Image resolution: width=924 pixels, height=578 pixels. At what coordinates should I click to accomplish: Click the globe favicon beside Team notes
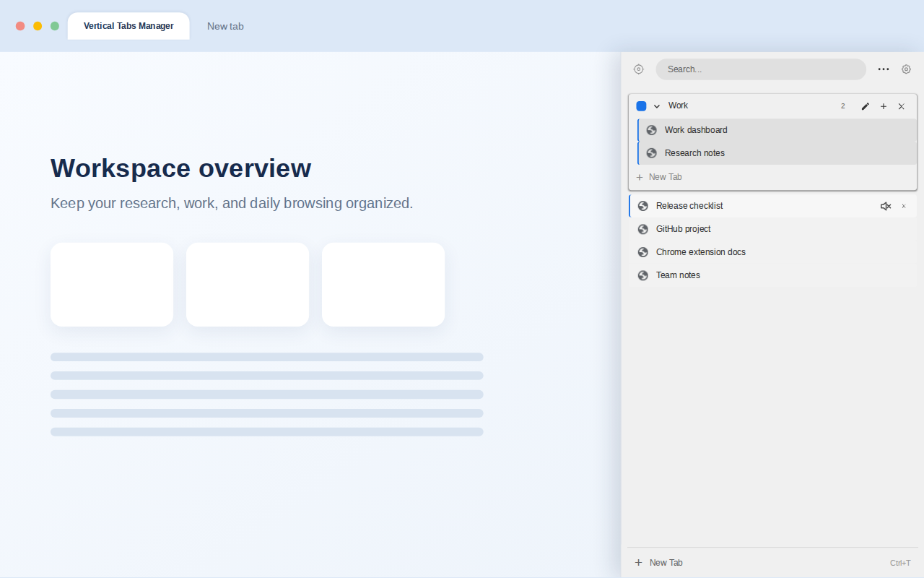coord(642,275)
